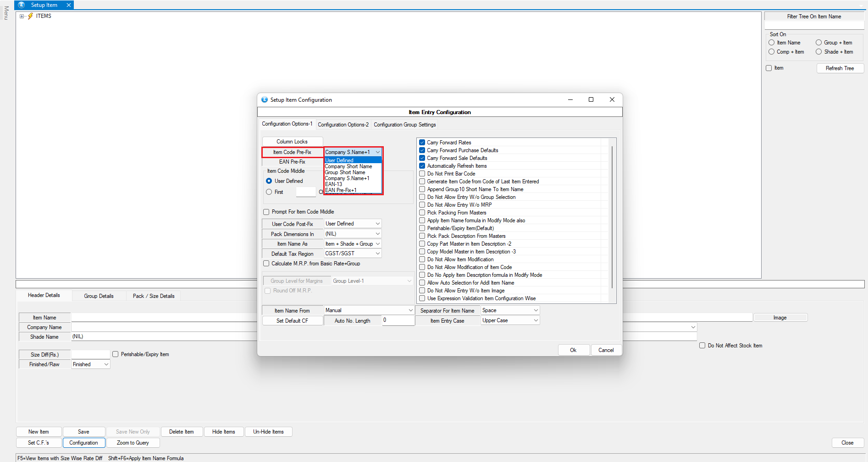Screen dimensions: 868x462
Task: Select the First radio button
Action: (269, 192)
